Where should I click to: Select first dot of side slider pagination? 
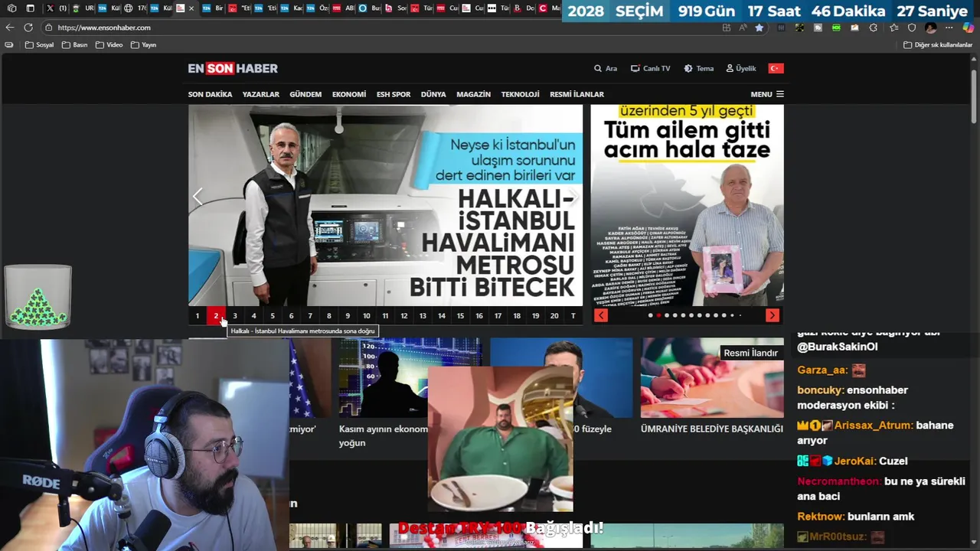(650, 315)
